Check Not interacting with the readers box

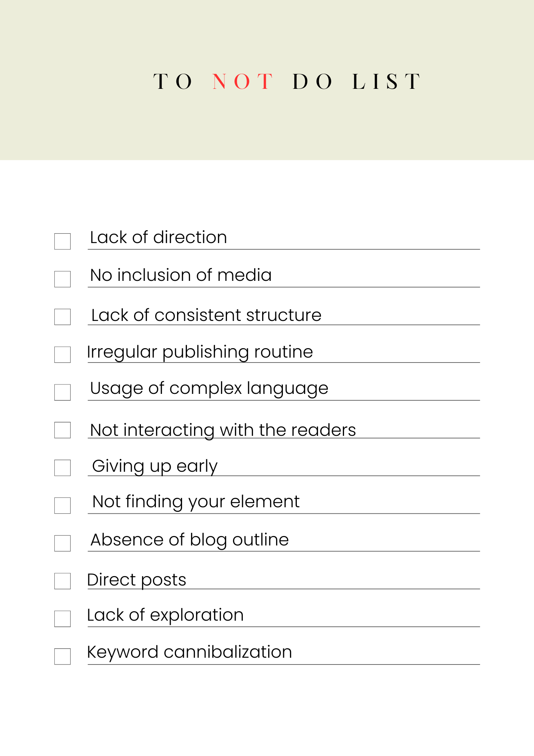pyautogui.click(x=62, y=430)
